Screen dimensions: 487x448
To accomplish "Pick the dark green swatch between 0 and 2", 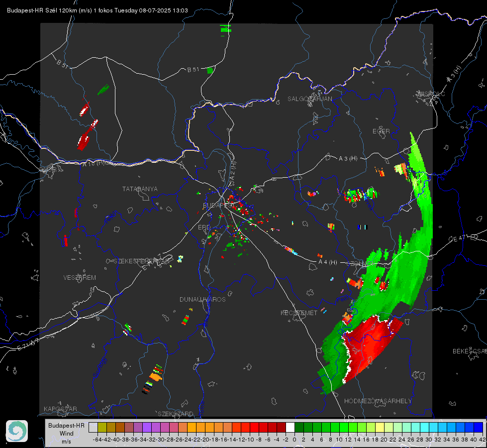I will pos(299,428).
